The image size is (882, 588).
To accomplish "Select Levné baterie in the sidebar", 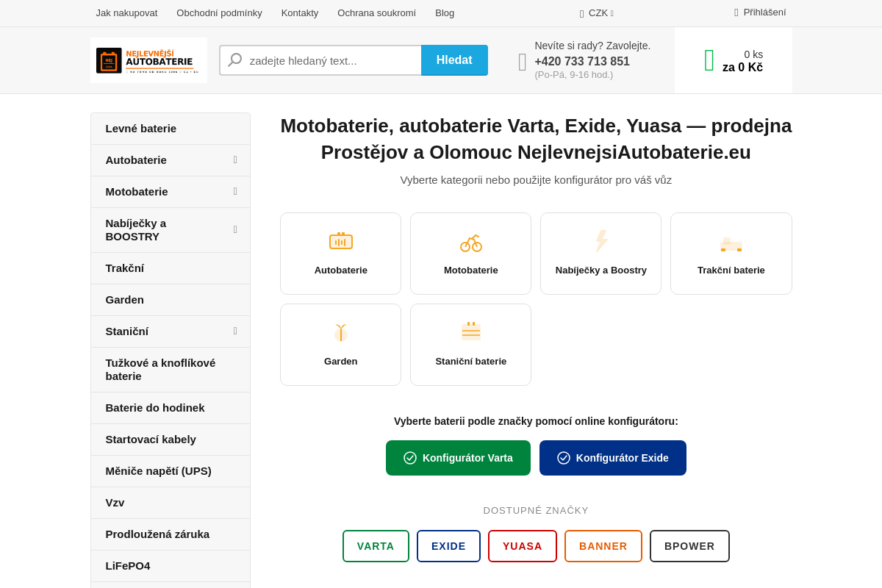I will click(171, 129).
